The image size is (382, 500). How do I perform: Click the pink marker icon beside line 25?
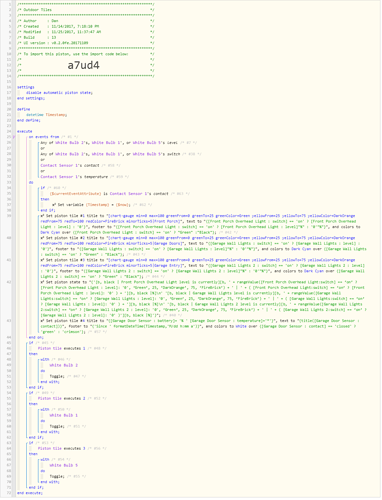tap(14, 137)
